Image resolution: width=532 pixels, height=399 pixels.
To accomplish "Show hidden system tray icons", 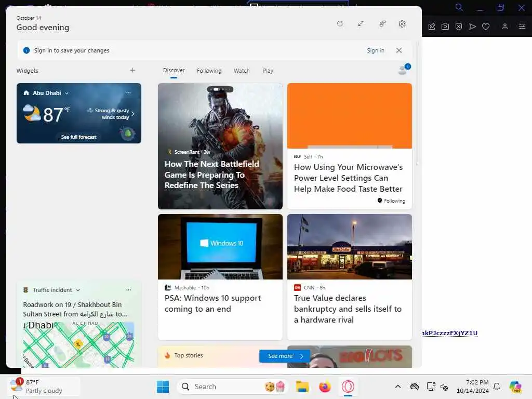I will click(397, 387).
